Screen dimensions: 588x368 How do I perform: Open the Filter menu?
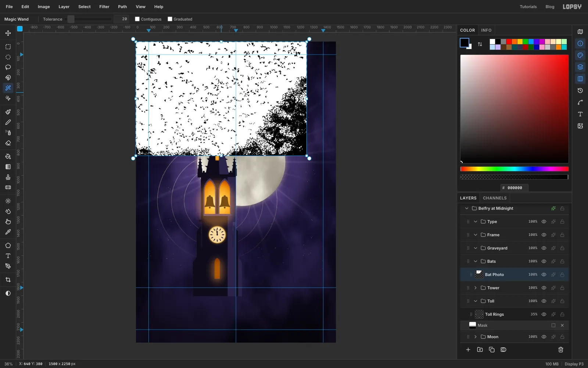pyautogui.click(x=104, y=7)
